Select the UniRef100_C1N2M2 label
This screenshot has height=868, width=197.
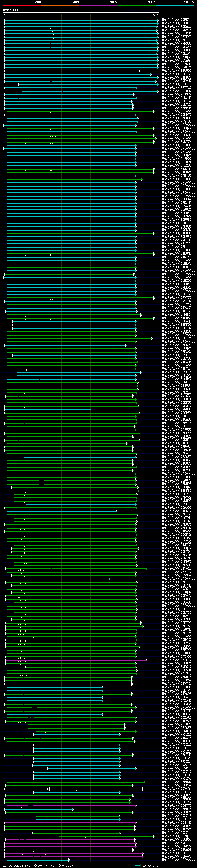(177, 98)
